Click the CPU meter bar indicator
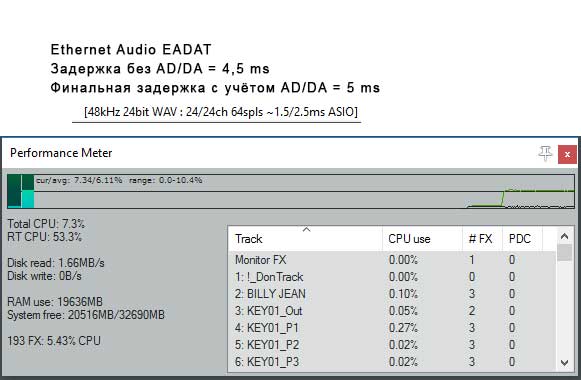This screenshot has height=380, width=581. [21, 191]
